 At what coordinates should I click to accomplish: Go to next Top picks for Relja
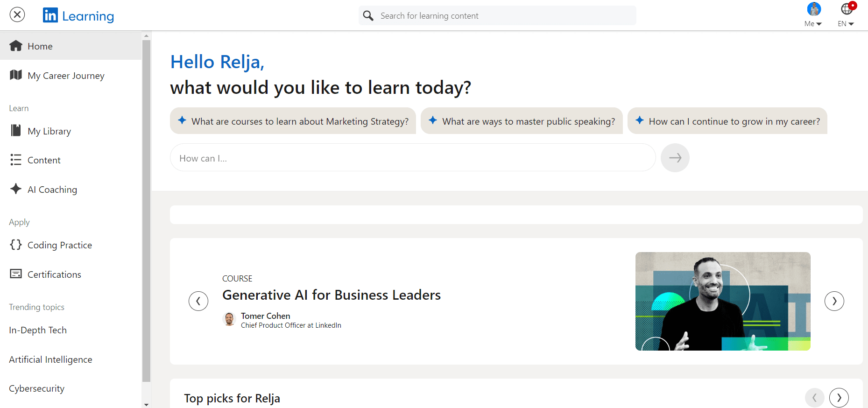839,398
